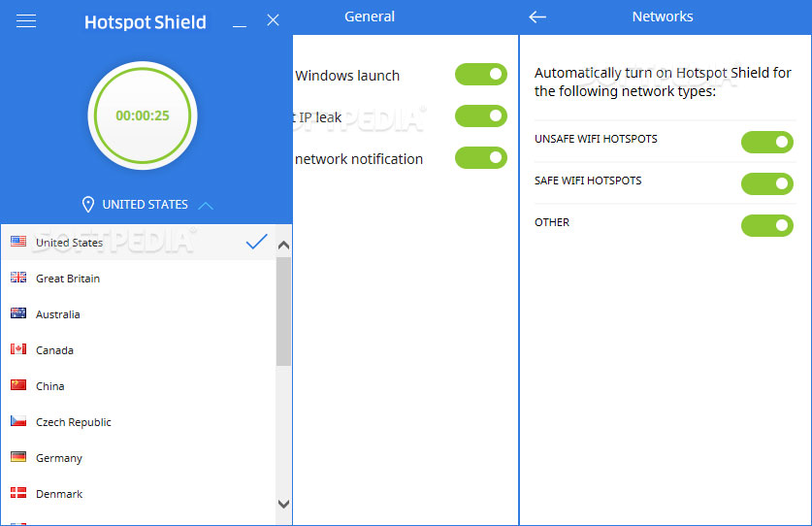
Task: Click the Australia flag icon
Action: 18,314
